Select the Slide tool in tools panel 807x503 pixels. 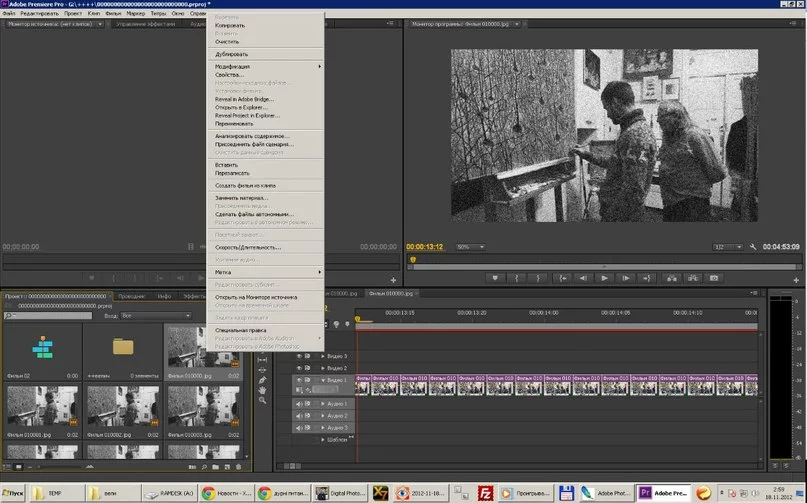(262, 370)
